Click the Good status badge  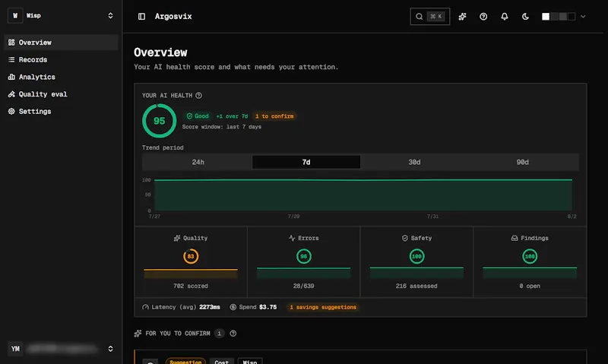tap(198, 116)
